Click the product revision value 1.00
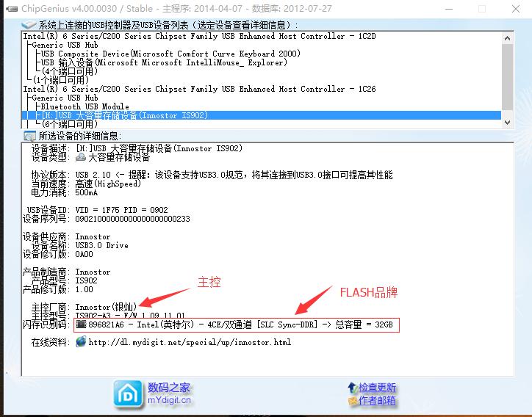532x417 pixels. pyautogui.click(x=85, y=289)
